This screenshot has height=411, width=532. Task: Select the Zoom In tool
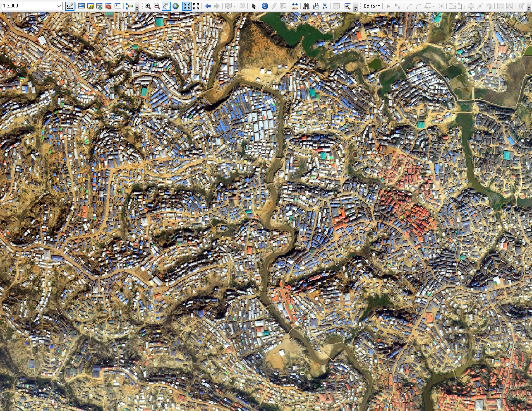pyautogui.click(x=148, y=6)
